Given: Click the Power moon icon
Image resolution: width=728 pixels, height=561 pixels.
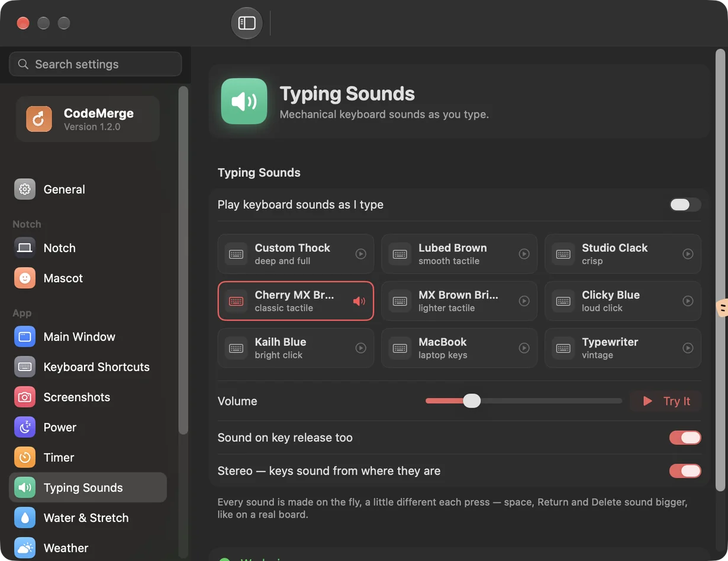Looking at the screenshot, I should click(25, 427).
